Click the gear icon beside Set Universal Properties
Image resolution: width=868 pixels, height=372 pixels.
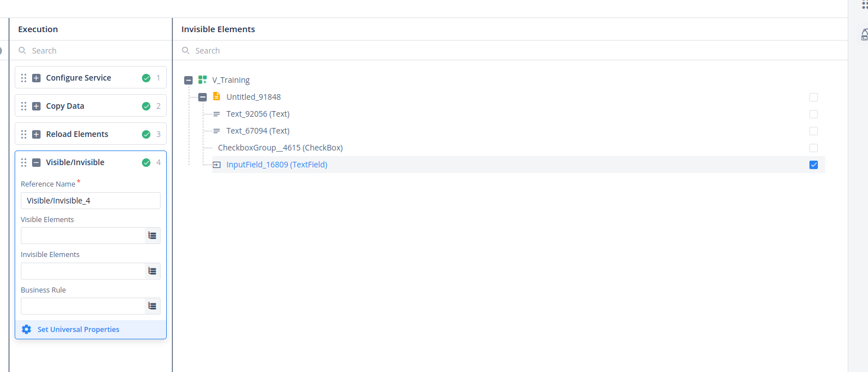[26, 329]
